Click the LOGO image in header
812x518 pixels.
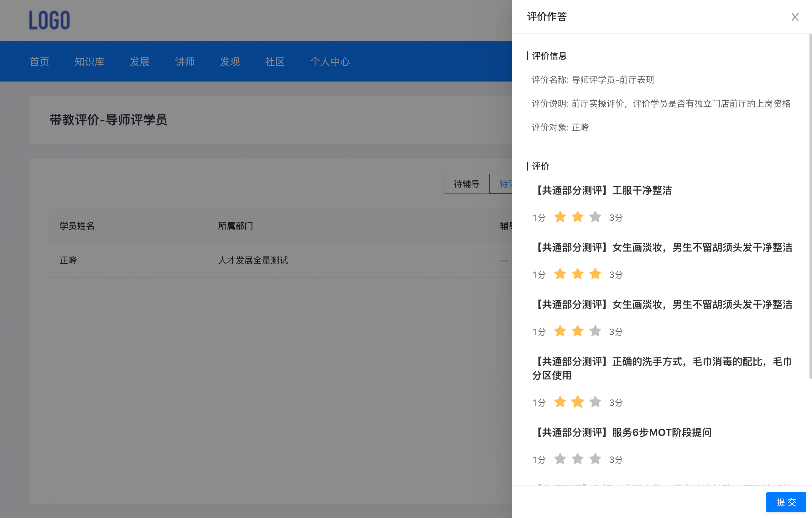point(49,20)
